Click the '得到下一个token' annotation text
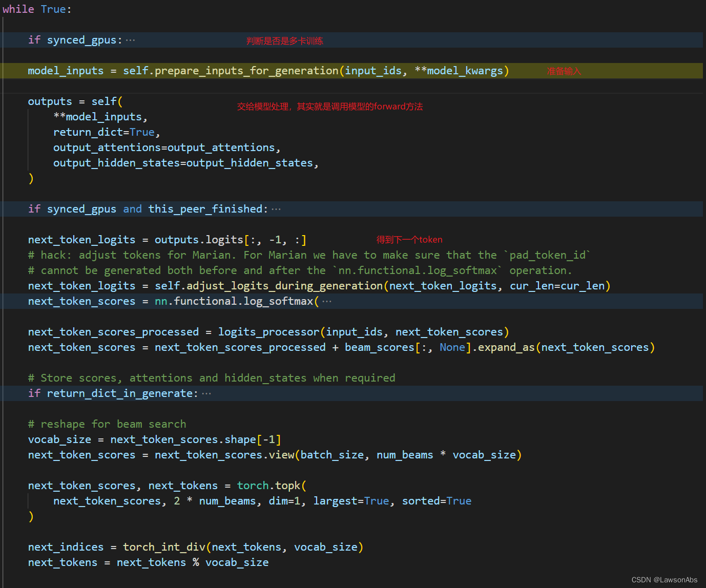 click(409, 240)
